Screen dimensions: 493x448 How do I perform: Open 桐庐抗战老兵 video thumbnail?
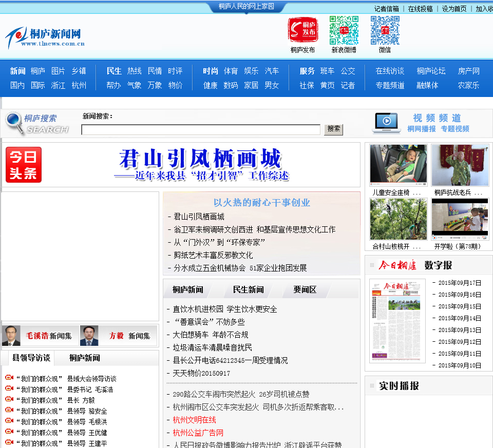click(460, 165)
